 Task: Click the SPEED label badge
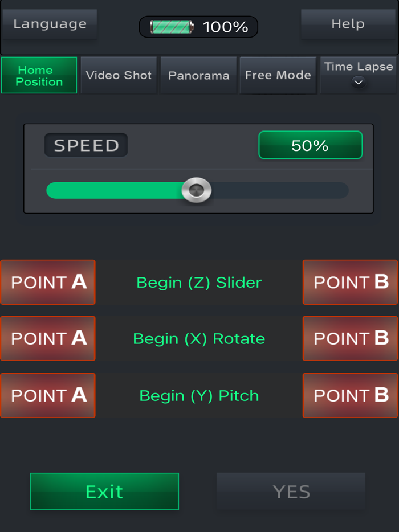(x=85, y=145)
